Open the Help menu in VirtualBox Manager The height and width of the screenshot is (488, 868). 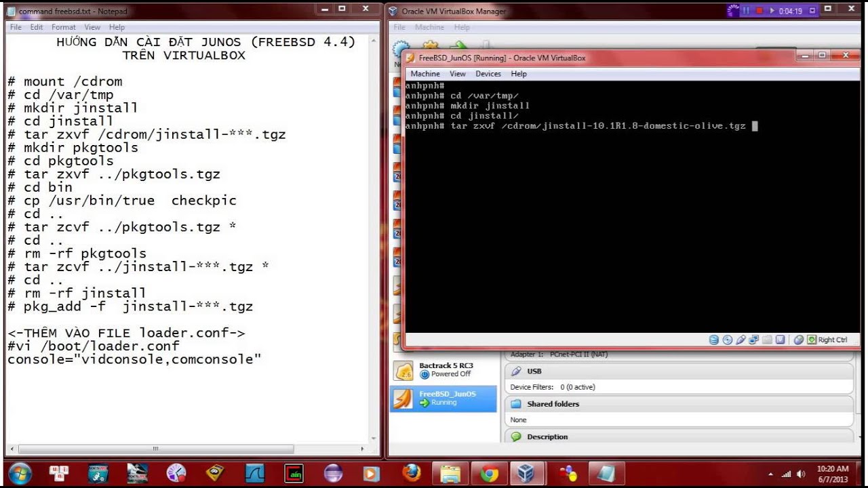coord(462,27)
